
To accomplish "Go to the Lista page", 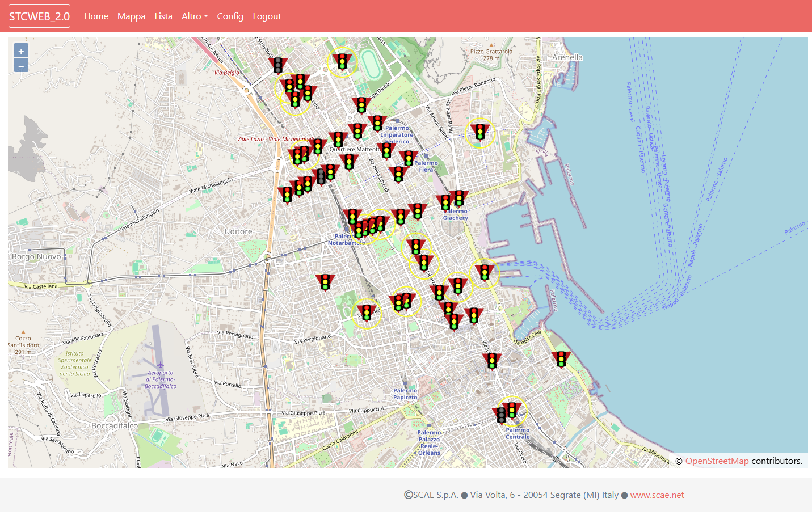I will tap(163, 16).
